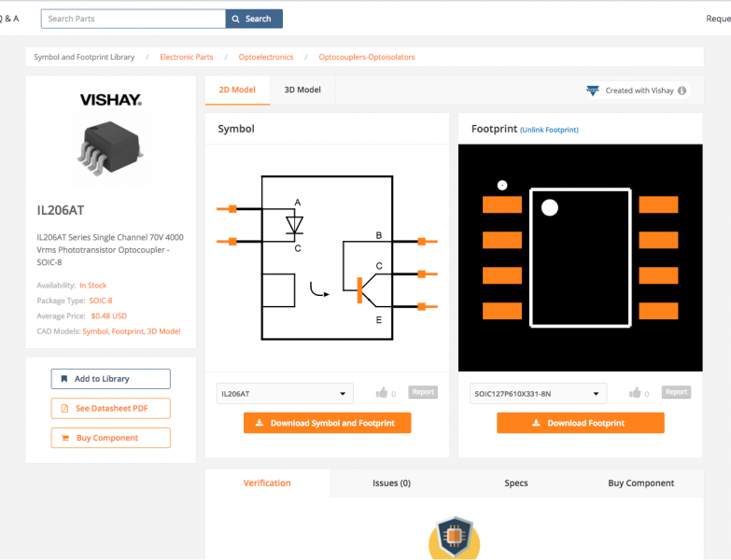Open the Electronic Parts breadcrumb link
Screen dimensions: 731x560
(x=187, y=57)
